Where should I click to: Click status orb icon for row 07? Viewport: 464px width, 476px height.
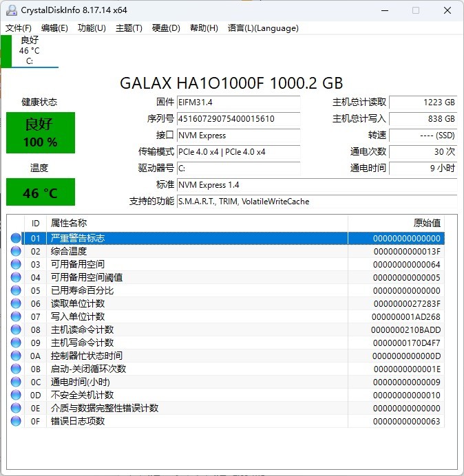coord(16,316)
